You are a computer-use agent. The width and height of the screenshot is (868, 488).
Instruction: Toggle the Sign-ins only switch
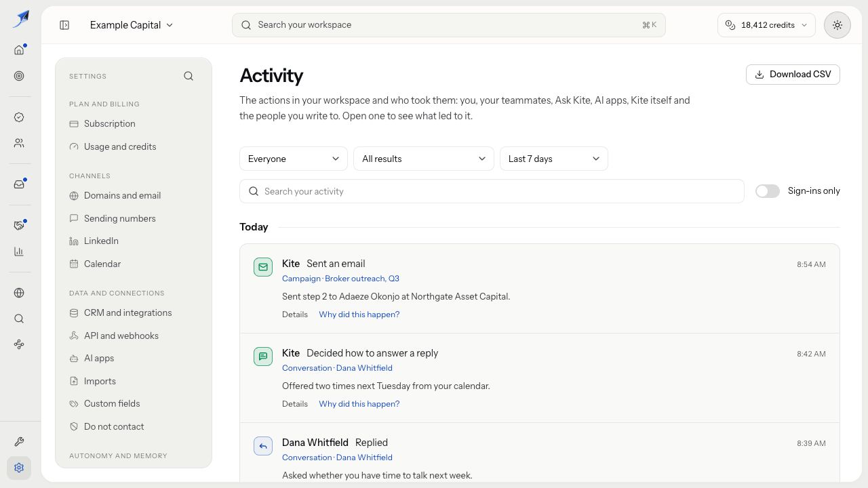click(768, 191)
